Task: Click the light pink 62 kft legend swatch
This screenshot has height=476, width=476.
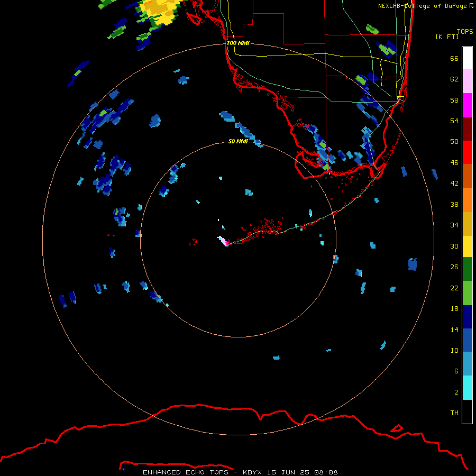Action: coord(467,81)
